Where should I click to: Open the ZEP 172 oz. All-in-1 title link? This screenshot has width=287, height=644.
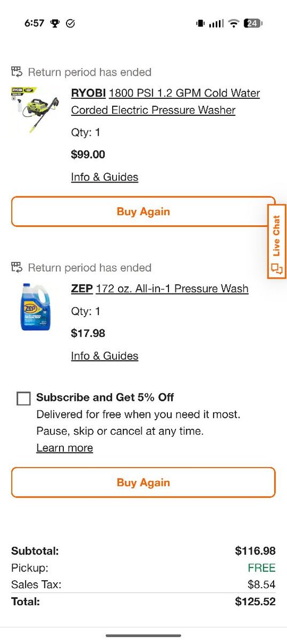coord(160,289)
